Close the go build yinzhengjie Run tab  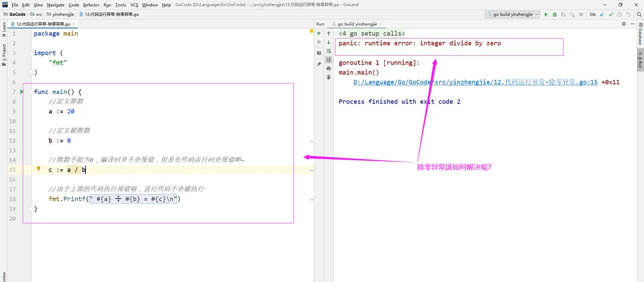382,24
